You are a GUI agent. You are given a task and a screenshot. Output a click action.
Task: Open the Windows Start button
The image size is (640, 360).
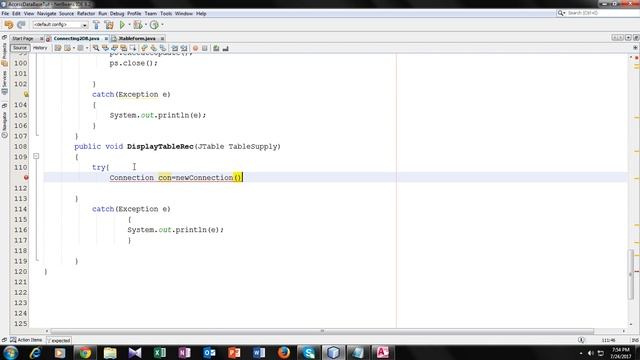click(x=10, y=353)
